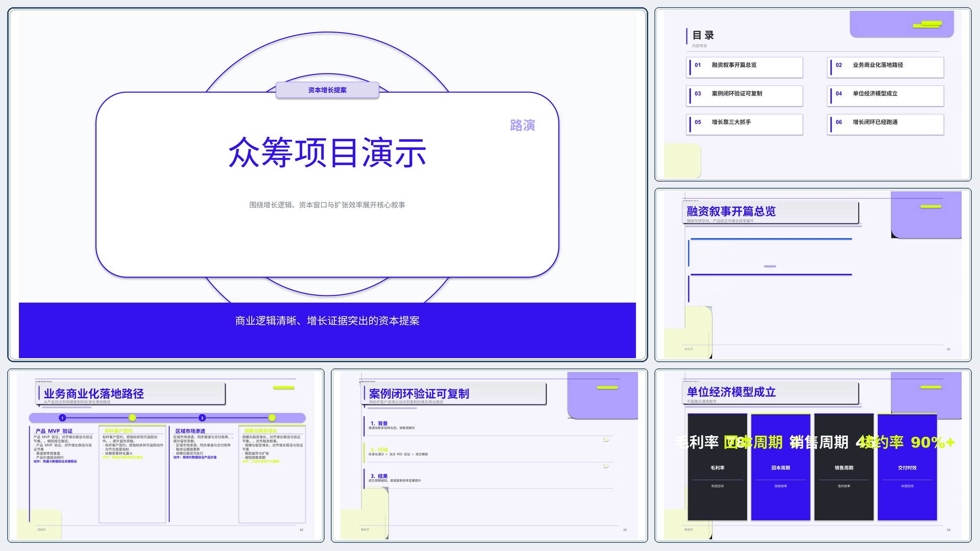The image size is (980, 551).
Task: Click the banner text 商业逻辑清晰、增长证据突出的资本提案
Action: coord(327,321)
